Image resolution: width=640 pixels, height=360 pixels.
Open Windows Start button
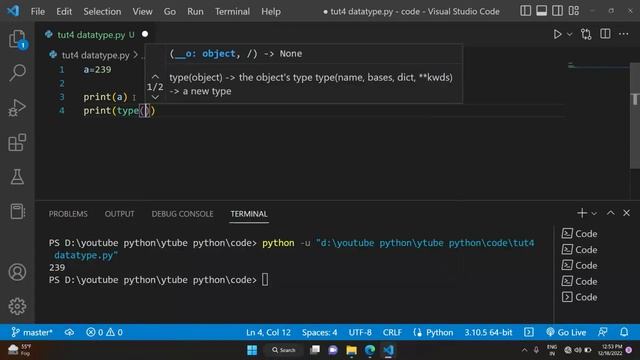[x=252, y=350]
